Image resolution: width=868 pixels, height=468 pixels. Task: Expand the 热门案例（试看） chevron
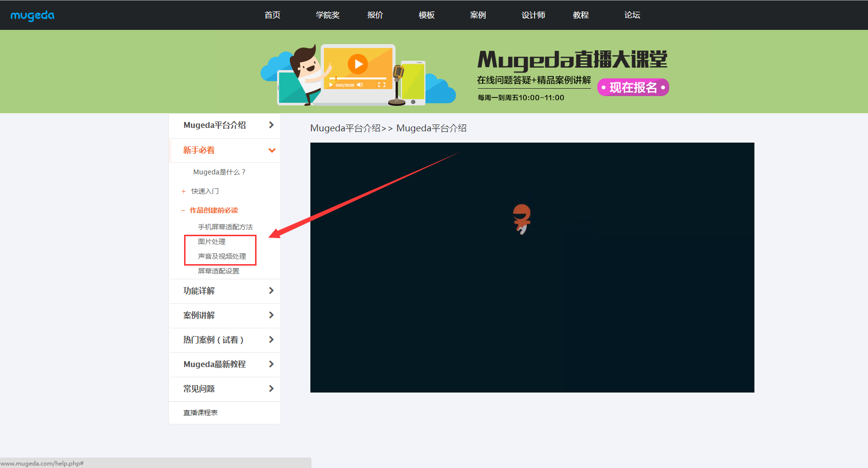pyautogui.click(x=271, y=340)
